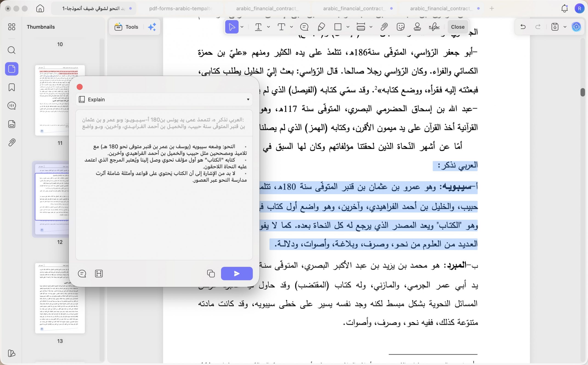Select the active Arabic grammar document tab
588x365 pixels.
(x=94, y=9)
